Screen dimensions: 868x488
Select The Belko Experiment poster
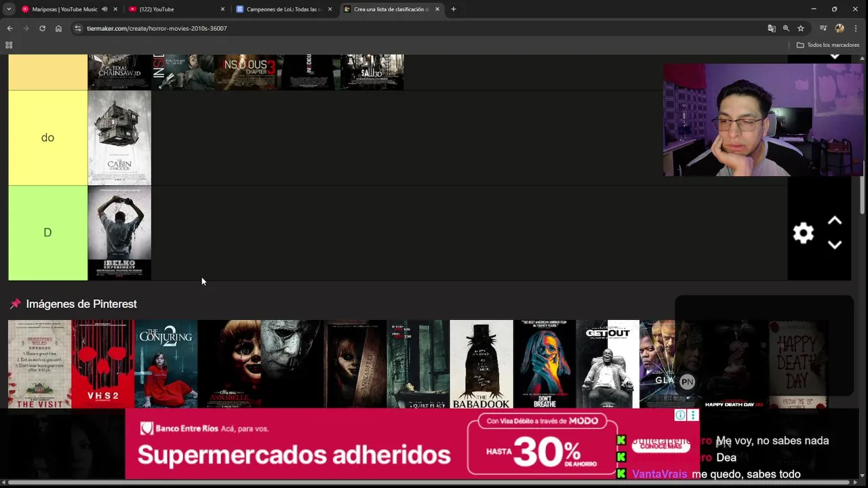[119, 232]
